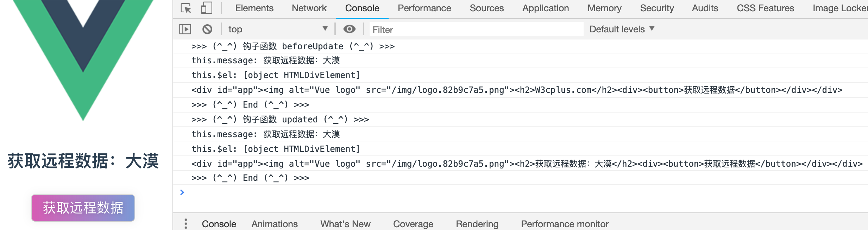Click the Vue logo image
Screen dimensions: 868x230
click(83, 60)
